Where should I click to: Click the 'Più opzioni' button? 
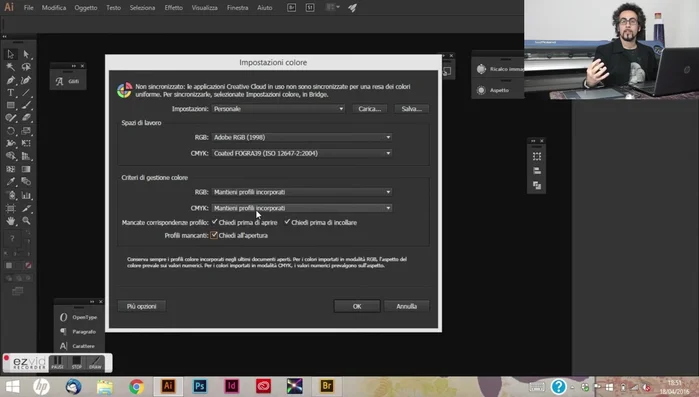pos(141,306)
